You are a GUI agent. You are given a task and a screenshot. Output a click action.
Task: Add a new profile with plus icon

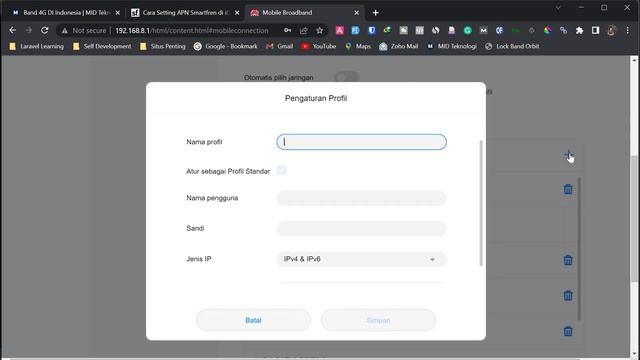(x=568, y=155)
